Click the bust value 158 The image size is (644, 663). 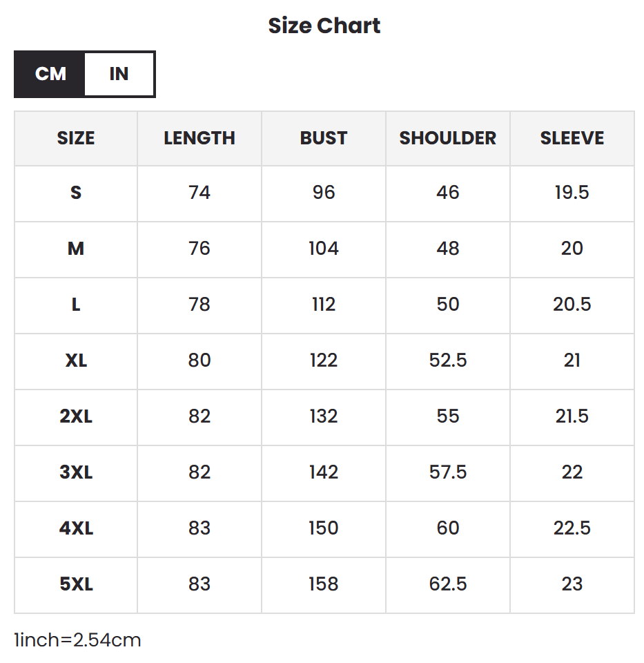(x=324, y=584)
